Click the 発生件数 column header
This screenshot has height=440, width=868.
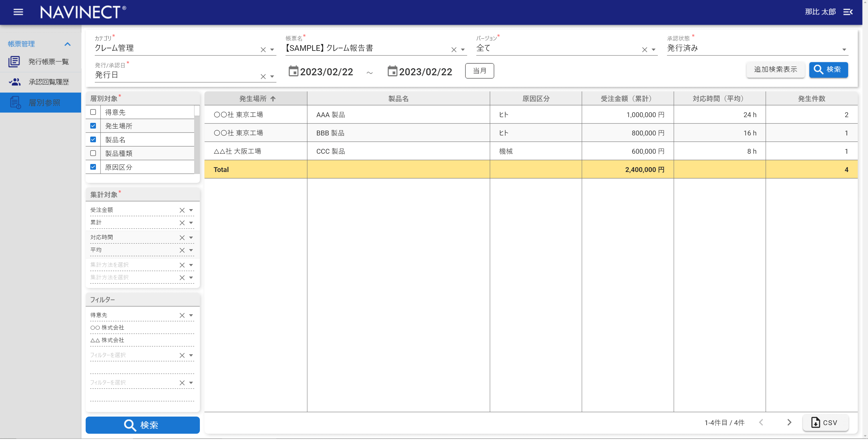point(812,99)
